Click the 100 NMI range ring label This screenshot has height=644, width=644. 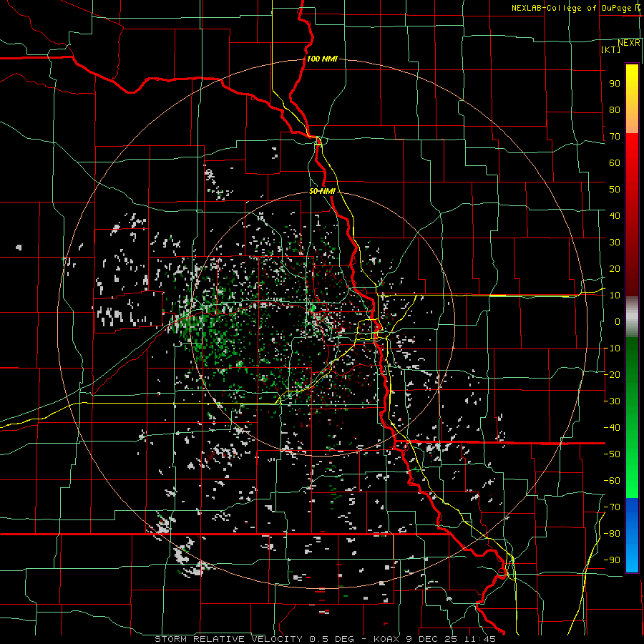coord(322,59)
